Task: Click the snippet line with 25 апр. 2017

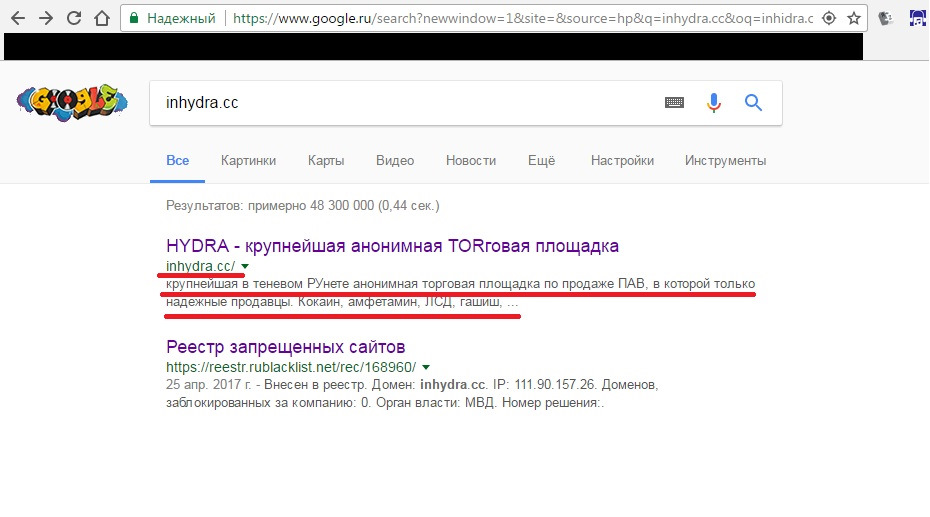Action: tap(412, 385)
